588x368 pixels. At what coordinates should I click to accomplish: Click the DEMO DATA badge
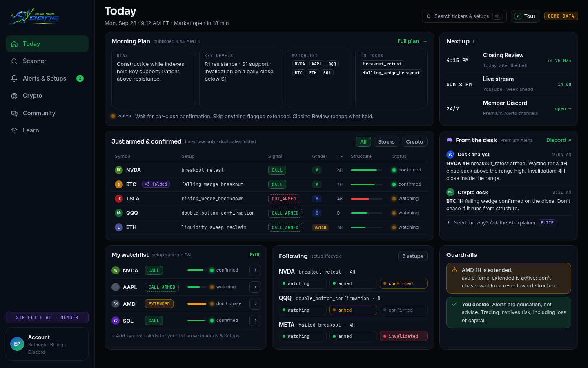561,16
